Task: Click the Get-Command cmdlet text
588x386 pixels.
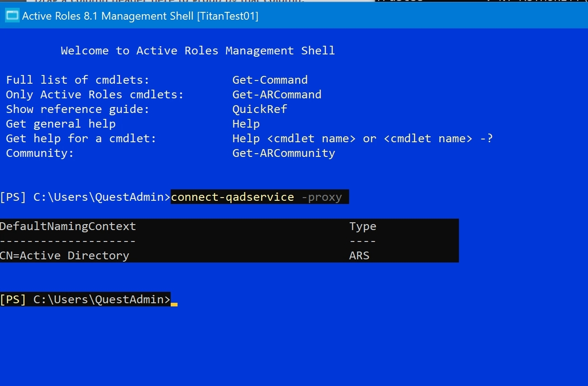Action: pyautogui.click(x=270, y=80)
